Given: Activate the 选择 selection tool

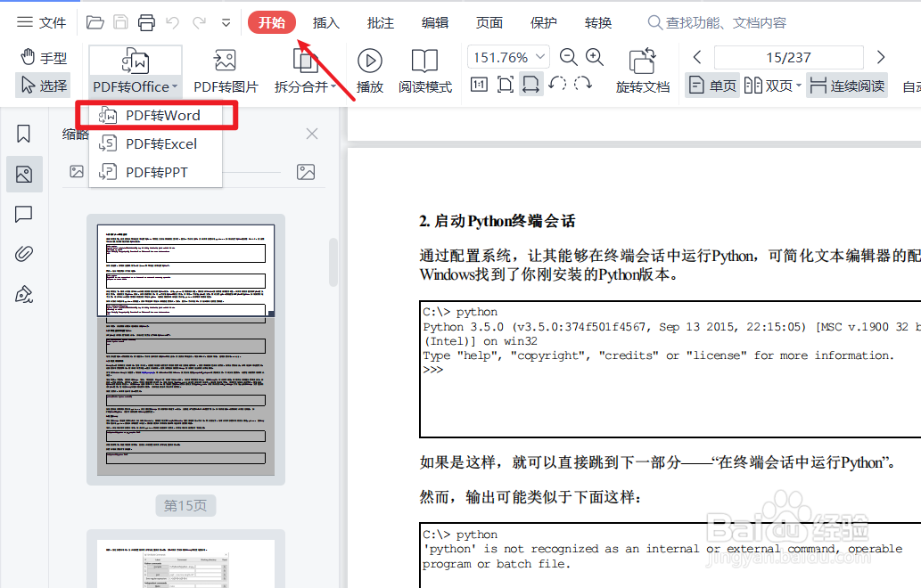Looking at the screenshot, I should tap(44, 86).
